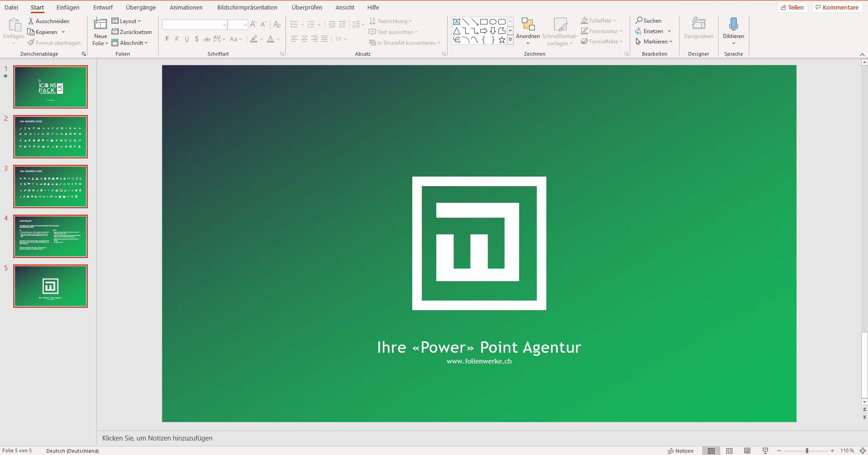The height and width of the screenshot is (455, 868).
Task: Toggle bold formatting
Action: coord(166,39)
